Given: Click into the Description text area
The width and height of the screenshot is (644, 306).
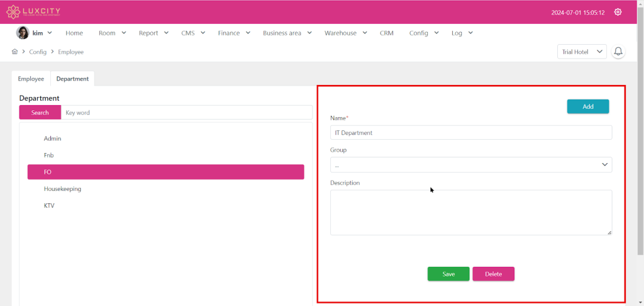Looking at the screenshot, I should coord(470,212).
